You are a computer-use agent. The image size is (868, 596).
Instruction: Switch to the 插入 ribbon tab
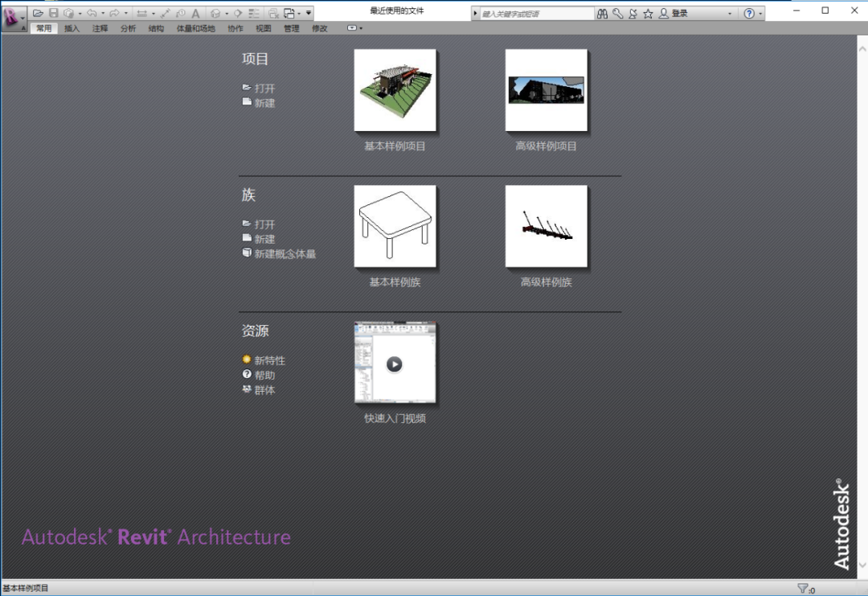(72, 28)
